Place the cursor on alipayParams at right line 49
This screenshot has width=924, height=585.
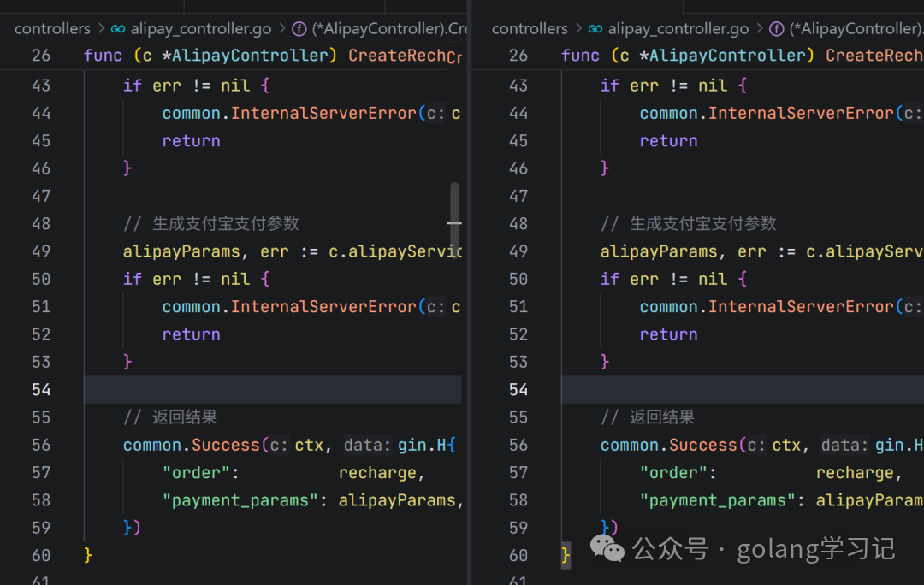point(659,251)
